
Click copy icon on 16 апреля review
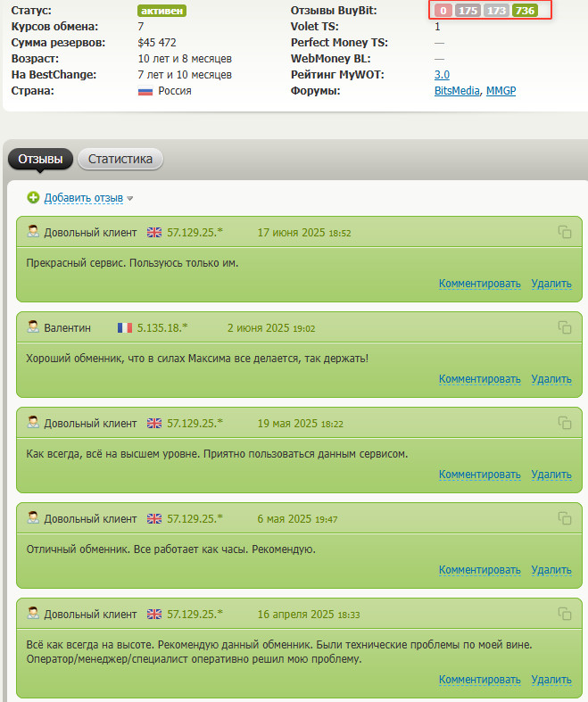(x=564, y=614)
